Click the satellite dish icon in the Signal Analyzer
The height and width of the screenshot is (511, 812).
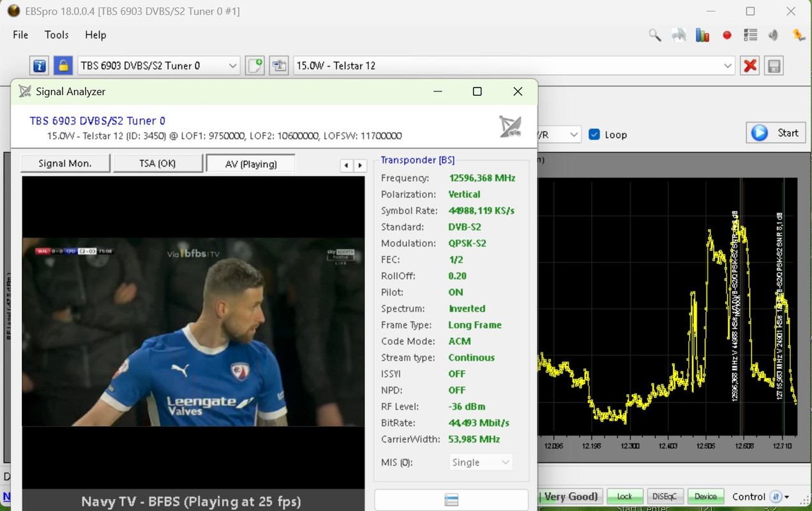[510, 126]
